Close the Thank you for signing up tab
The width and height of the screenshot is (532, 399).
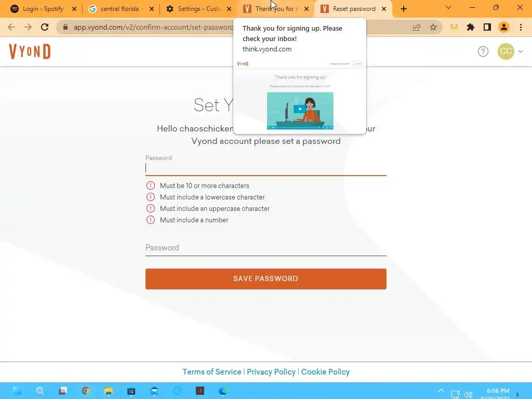pyautogui.click(x=307, y=9)
